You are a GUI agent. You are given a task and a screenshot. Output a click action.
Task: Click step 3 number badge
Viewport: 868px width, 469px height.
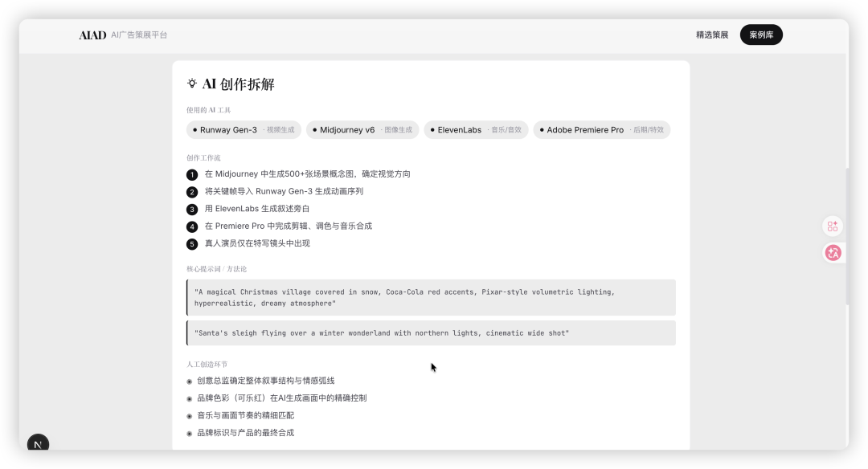192,210
